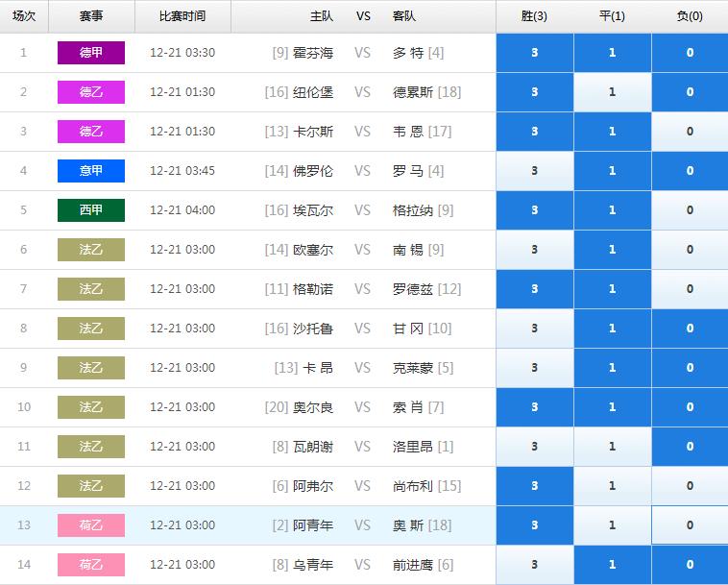This screenshot has width=728, height=585.
Task: Click away team 甘冈 in row 8
Action: pos(408,329)
